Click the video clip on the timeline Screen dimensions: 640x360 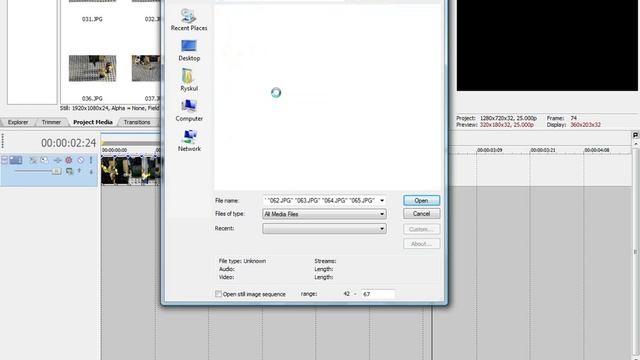pos(131,171)
